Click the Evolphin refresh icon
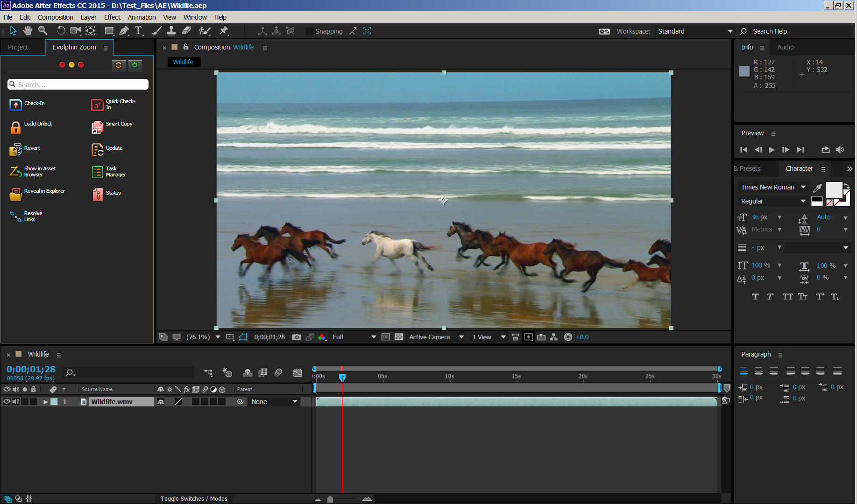The height and width of the screenshot is (504, 857). coord(119,65)
